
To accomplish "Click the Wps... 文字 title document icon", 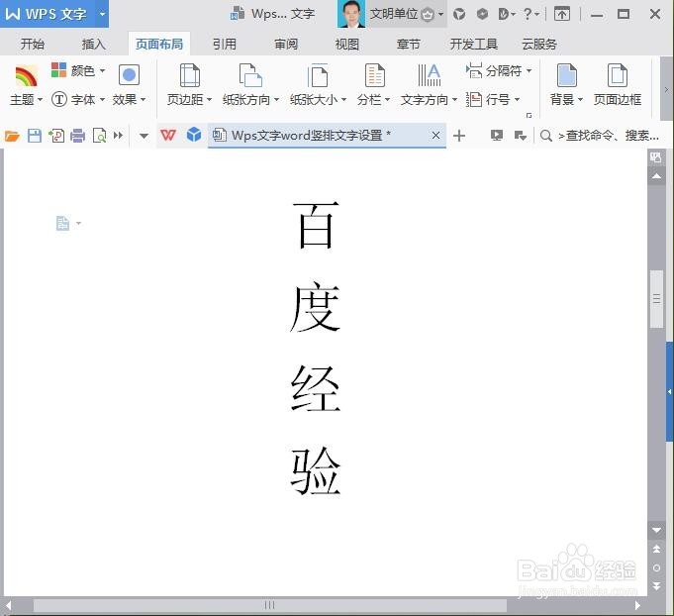I will pyautogui.click(x=238, y=14).
